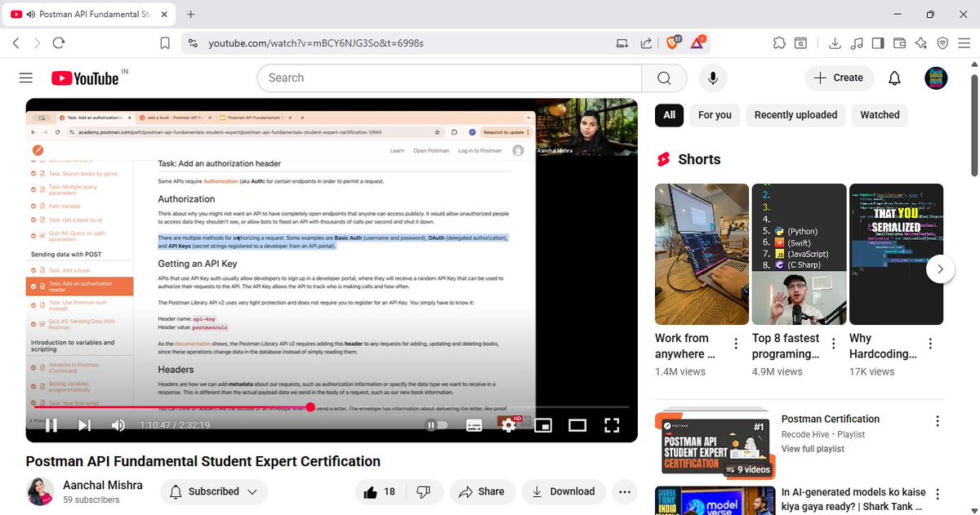This screenshot has height=515, width=980.
Task: Focus the YouTube search field
Action: pyautogui.click(x=449, y=78)
